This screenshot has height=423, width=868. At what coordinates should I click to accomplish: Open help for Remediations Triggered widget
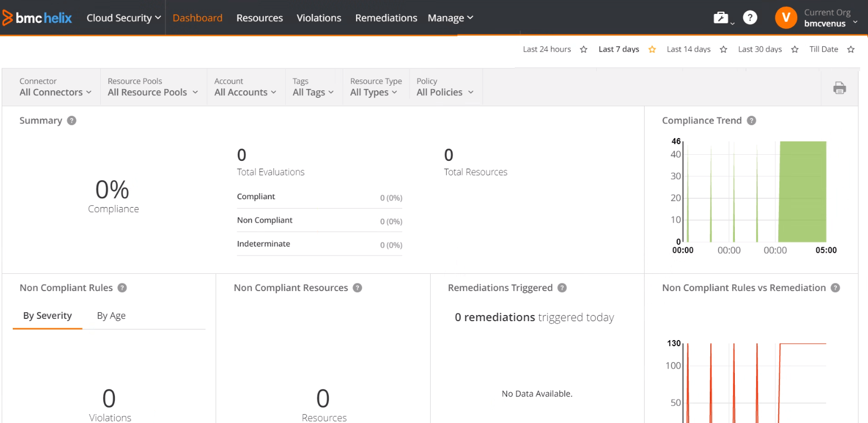click(x=562, y=288)
